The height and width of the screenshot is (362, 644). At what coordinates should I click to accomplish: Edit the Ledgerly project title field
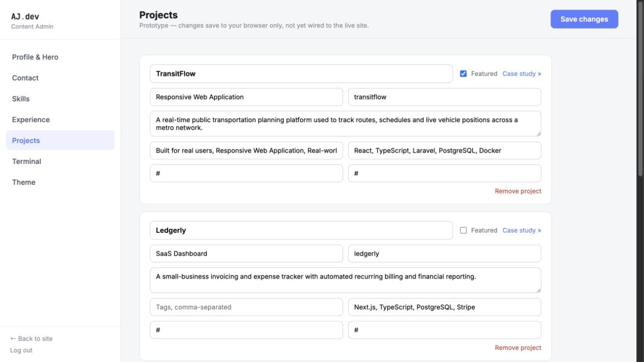click(301, 230)
